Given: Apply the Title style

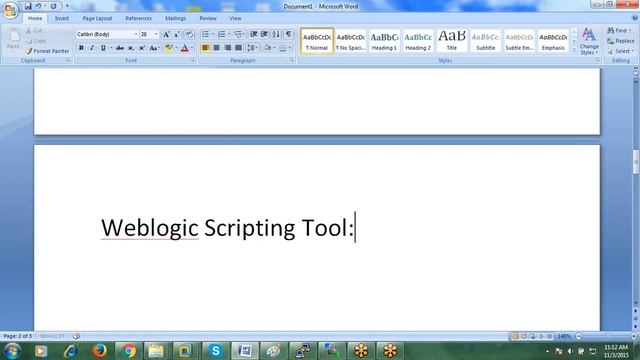Looking at the screenshot, I should (x=452, y=41).
